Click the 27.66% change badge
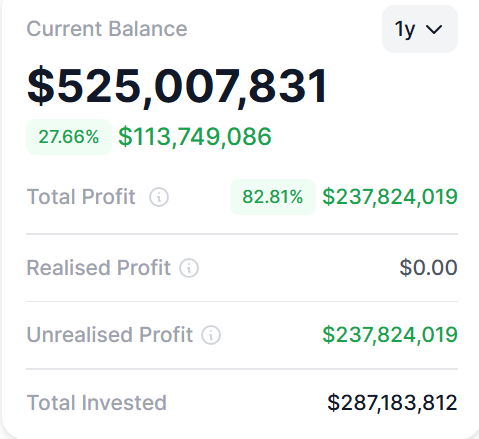The image size is (479, 439). point(69,137)
